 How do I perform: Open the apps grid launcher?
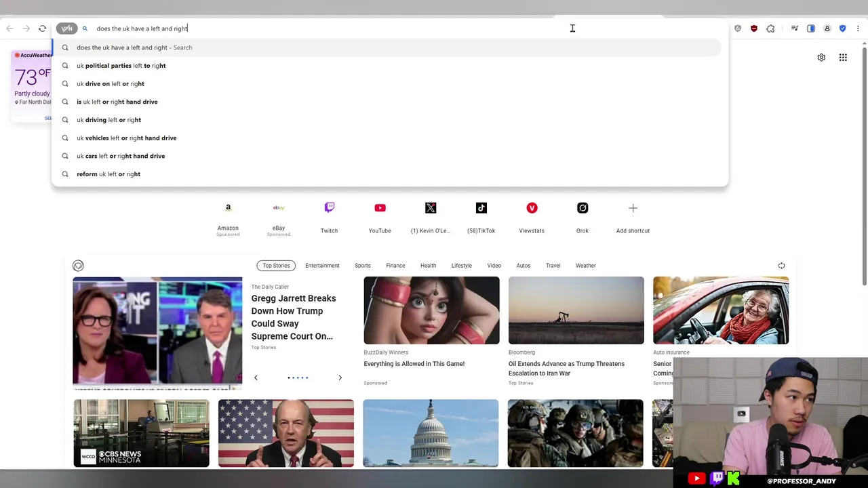tap(843, 58)
